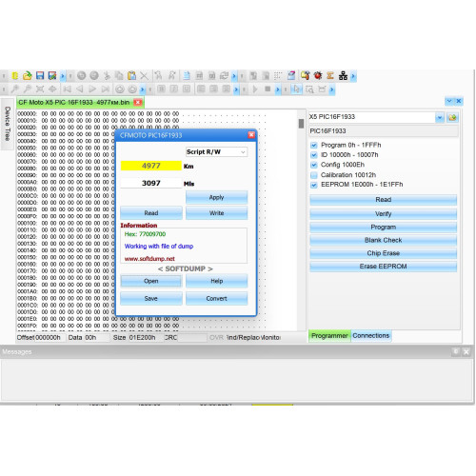The image size is (476, 476).
Task: Switch to the Connections tab
Action: [371, 336]
